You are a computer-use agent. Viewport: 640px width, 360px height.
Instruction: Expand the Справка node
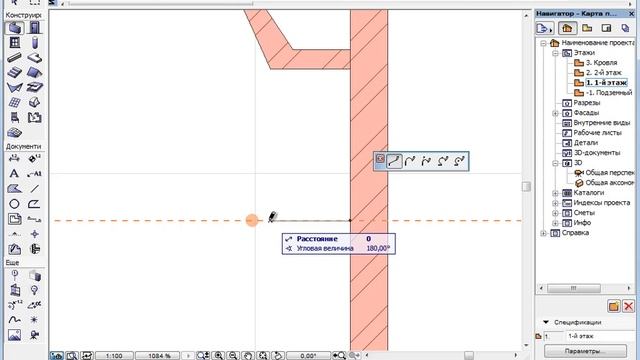point(544,233)
